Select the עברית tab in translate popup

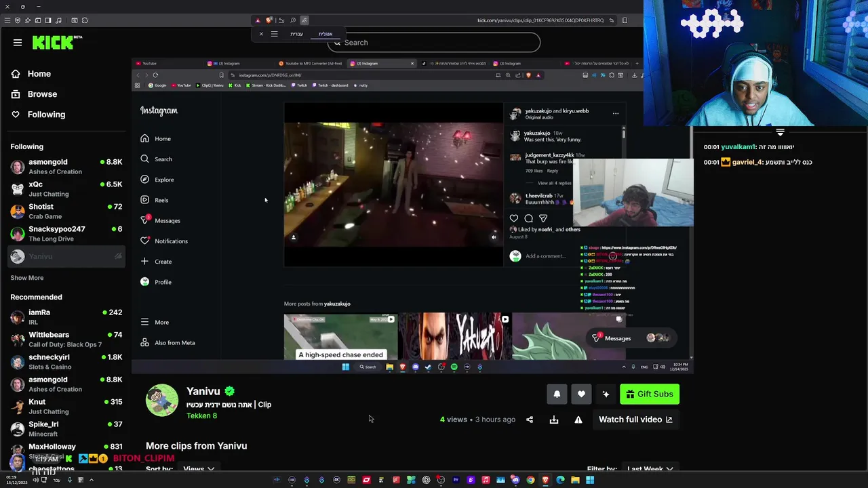(297, 34)
